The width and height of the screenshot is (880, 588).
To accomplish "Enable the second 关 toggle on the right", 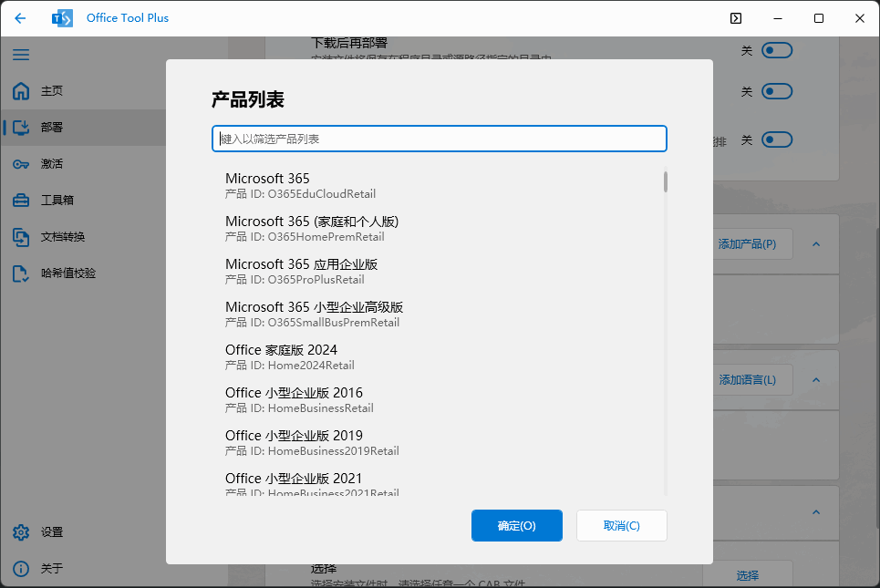I will pyautogui.click(x=776, y=91).
